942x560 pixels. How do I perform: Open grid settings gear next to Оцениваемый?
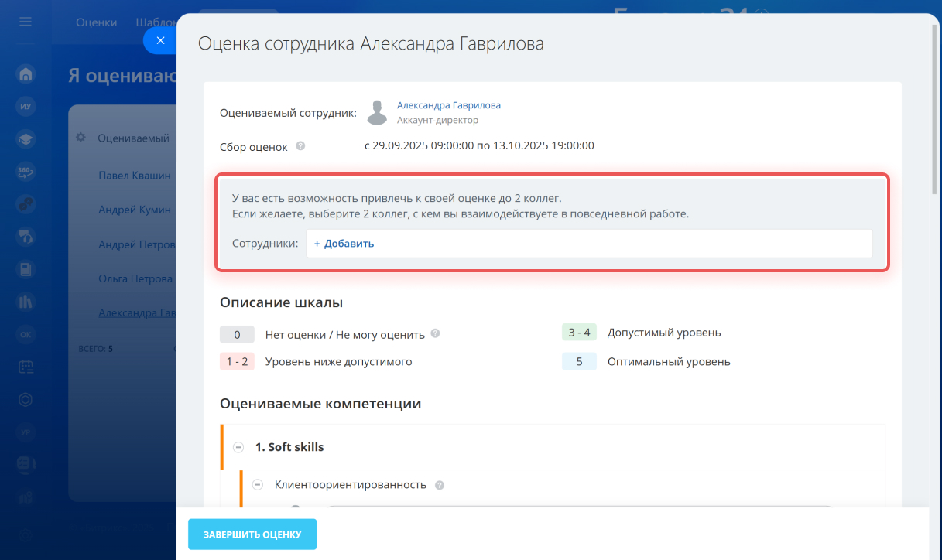(x=80, y=138)
